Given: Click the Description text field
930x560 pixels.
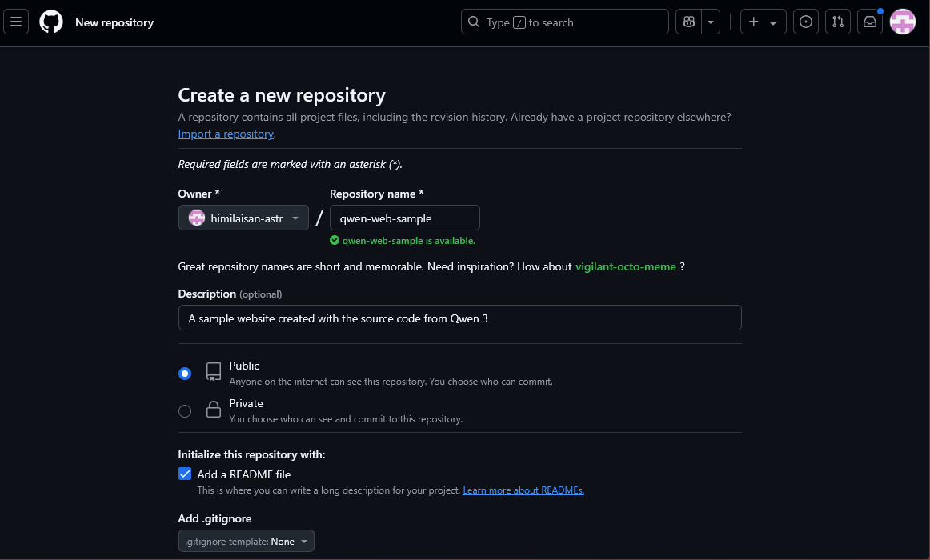Looking at the screenshot, I should 459,318.
